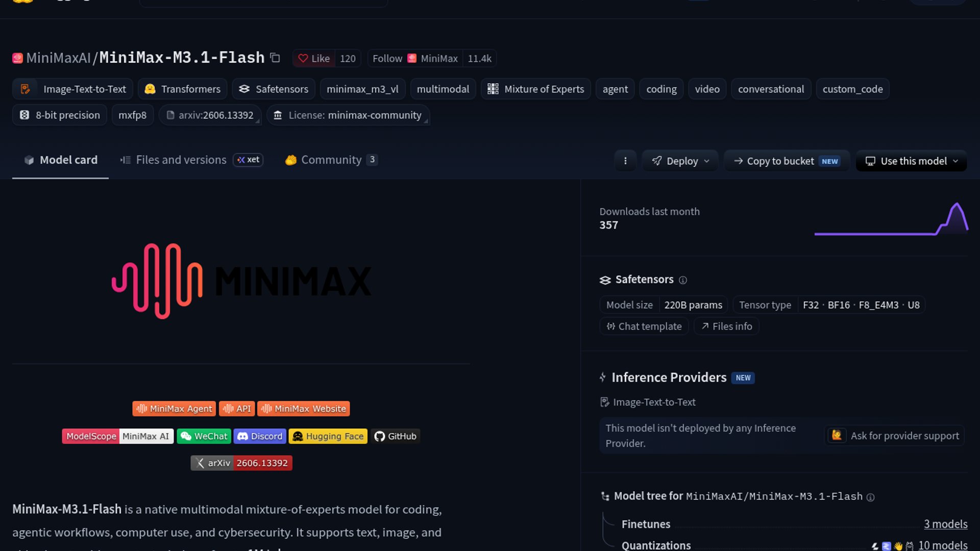
Task: Copy model name using the copy icon
Action: 275,58
